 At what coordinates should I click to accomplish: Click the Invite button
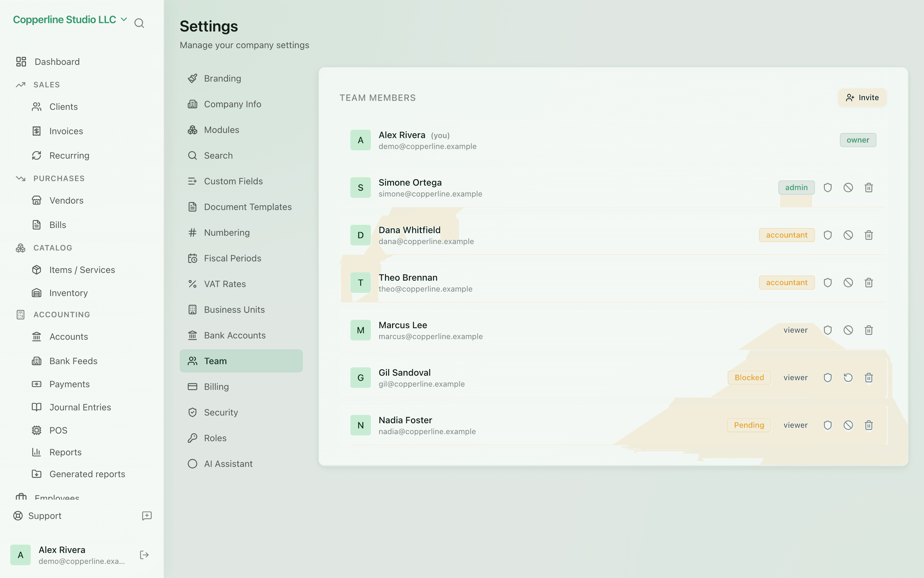862,98
